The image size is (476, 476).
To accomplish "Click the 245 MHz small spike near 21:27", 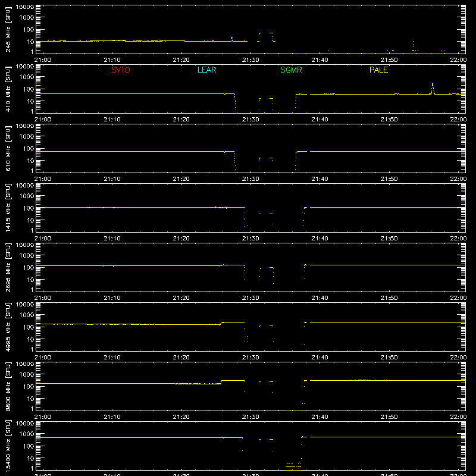I will point(231,39).
